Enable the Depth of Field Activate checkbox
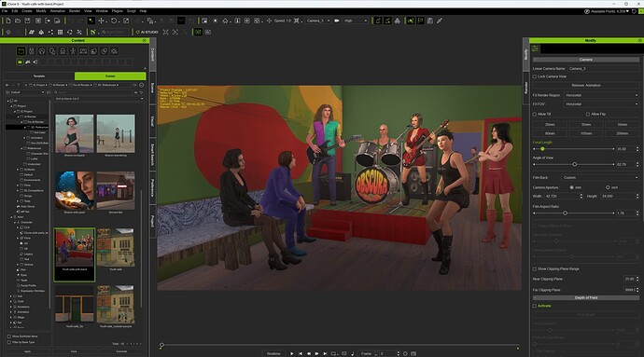The height and width of the screenshot is (357, 644). click(535, 306)
